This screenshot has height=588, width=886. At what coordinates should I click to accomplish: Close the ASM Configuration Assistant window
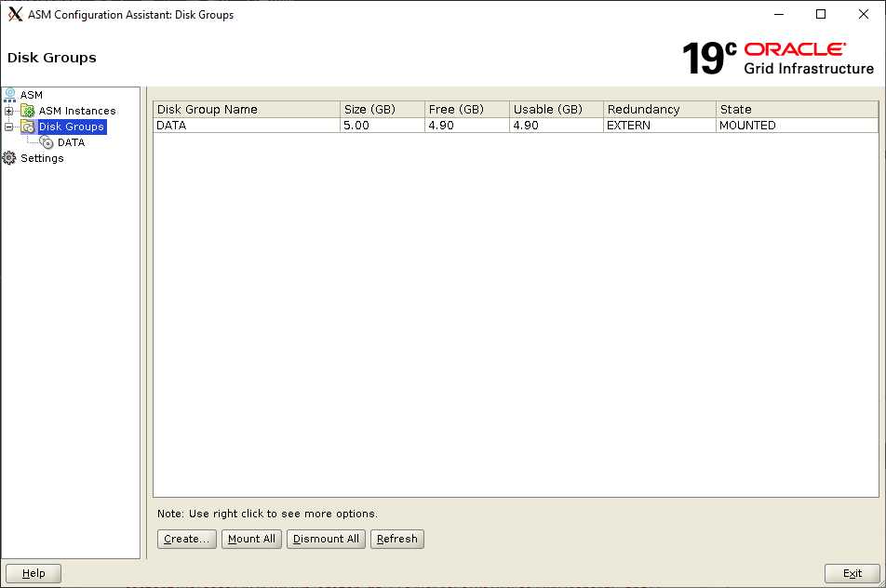click(x=864, y=14)
